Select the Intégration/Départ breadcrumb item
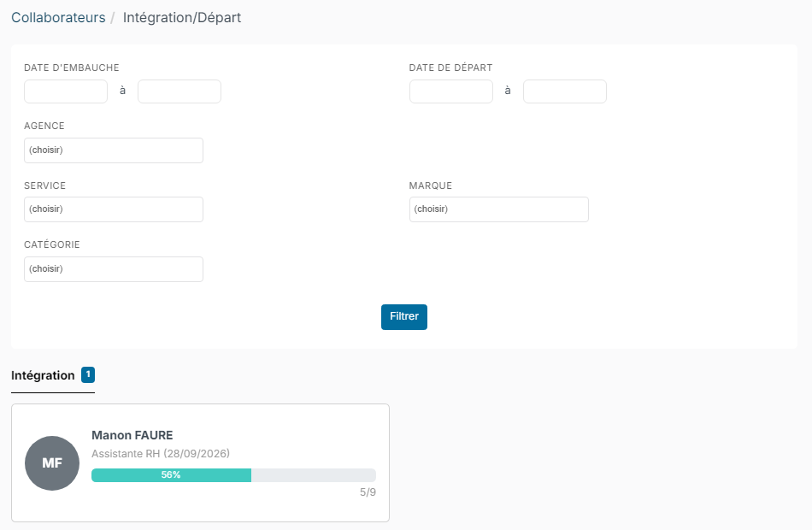The height and width of the screenshot is (530, 812). point(182,18)
